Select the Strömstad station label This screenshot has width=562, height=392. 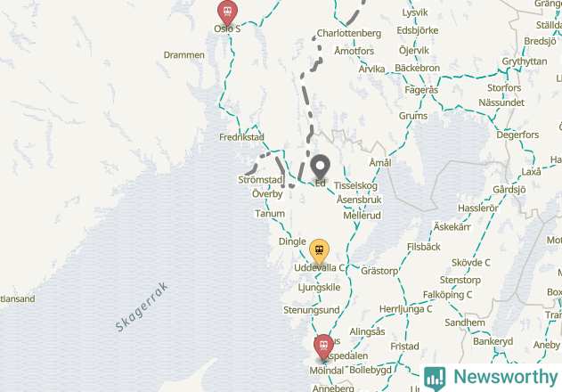260,180
